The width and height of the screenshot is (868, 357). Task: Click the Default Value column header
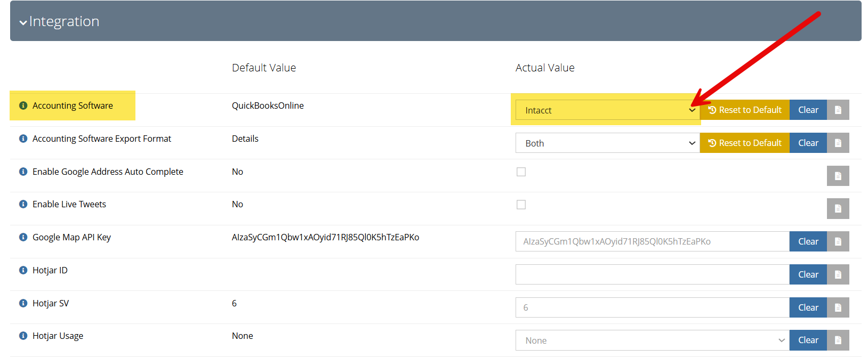(x=264, y=68)
